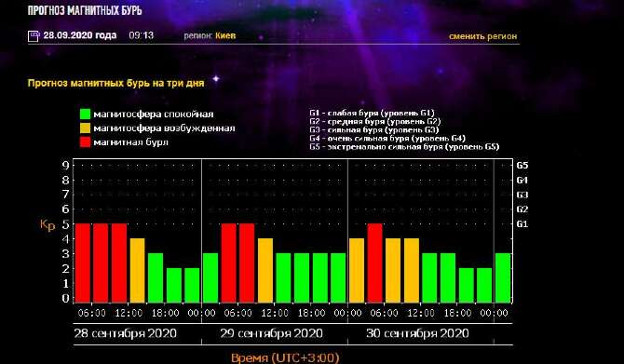Viewport: 624px width, 364px height.
Task: Select the yellow bar near 12:00 on 28 сентября
Action: [137, 271]
